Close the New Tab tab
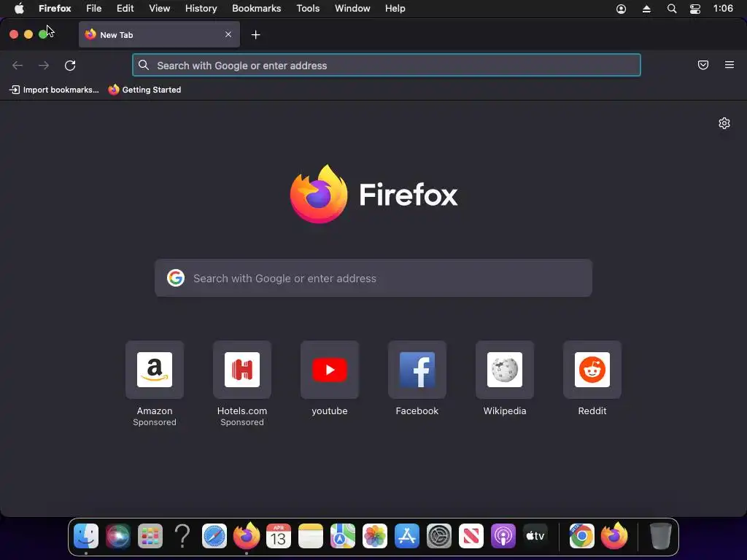The width and height of the screenshot is (747, 560). tap(228, 34)
